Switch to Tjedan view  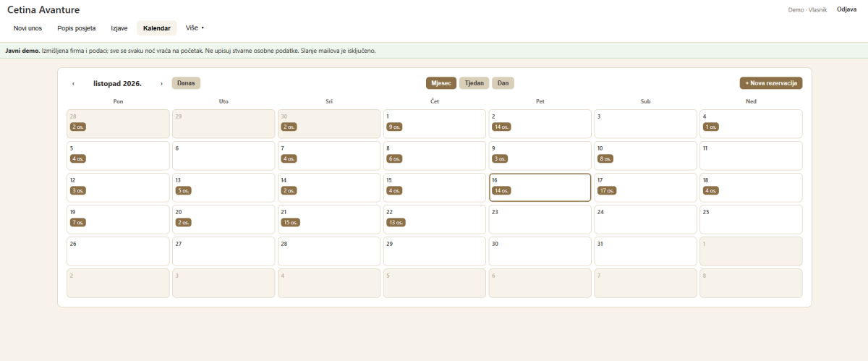[474, 83]
